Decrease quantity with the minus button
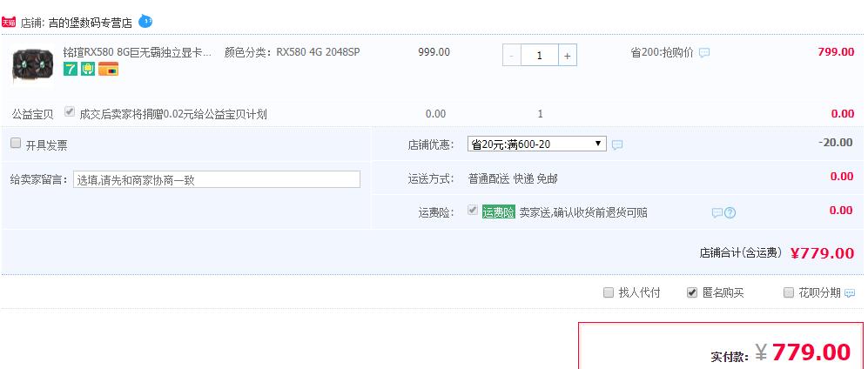Screen dimensions: 868x369 pyautogui.click(x=512, y=56)
